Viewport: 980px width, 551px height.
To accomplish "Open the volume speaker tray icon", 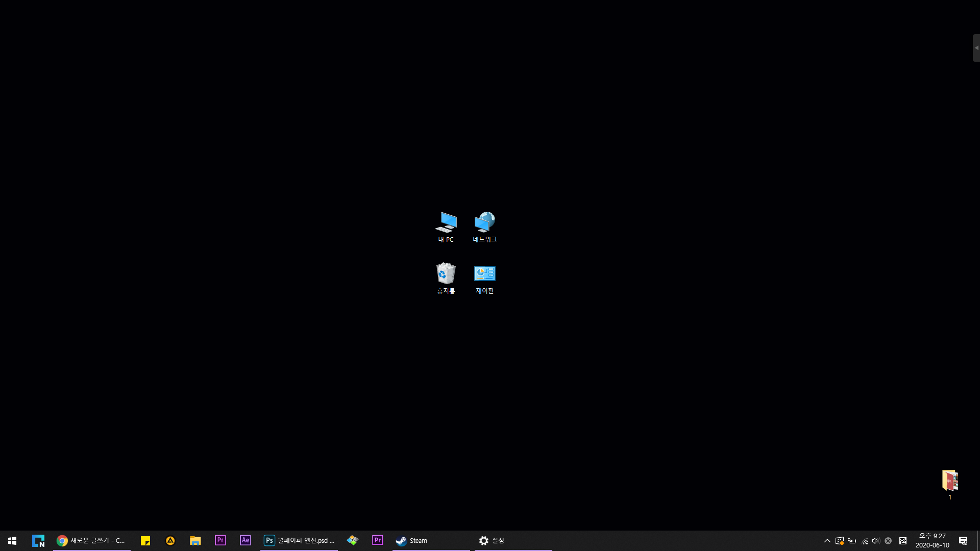I will point(876,541).
